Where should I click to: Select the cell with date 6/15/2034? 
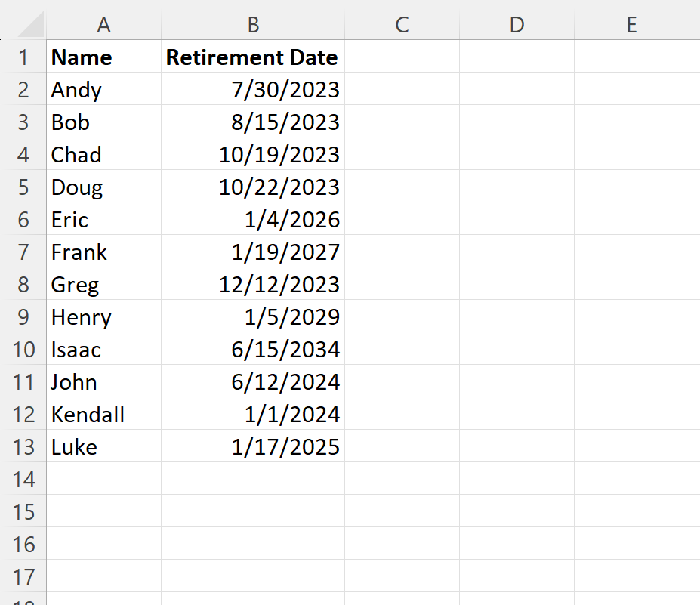[x=253, y=350]
